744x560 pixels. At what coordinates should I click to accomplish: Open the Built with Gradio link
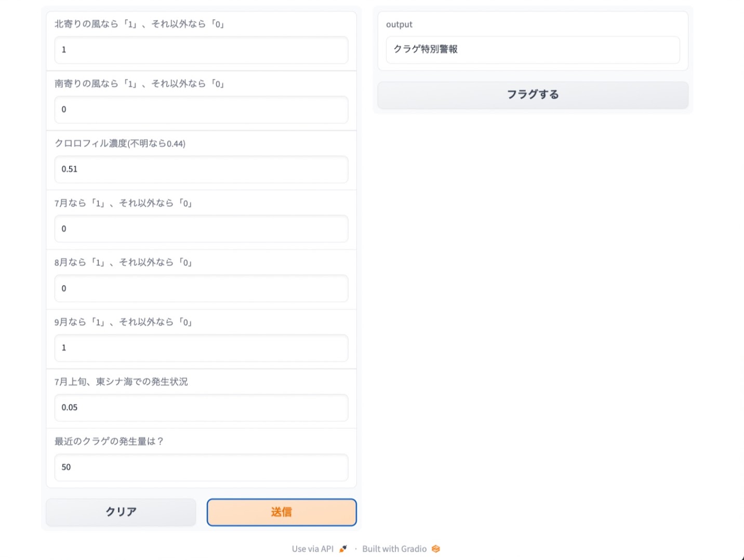(394, 548)
